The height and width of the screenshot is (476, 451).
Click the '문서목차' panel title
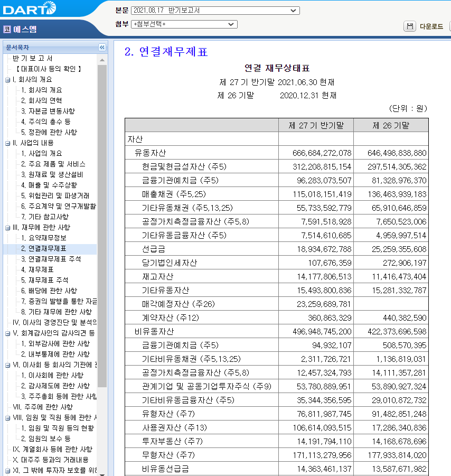tap(17, 48)
